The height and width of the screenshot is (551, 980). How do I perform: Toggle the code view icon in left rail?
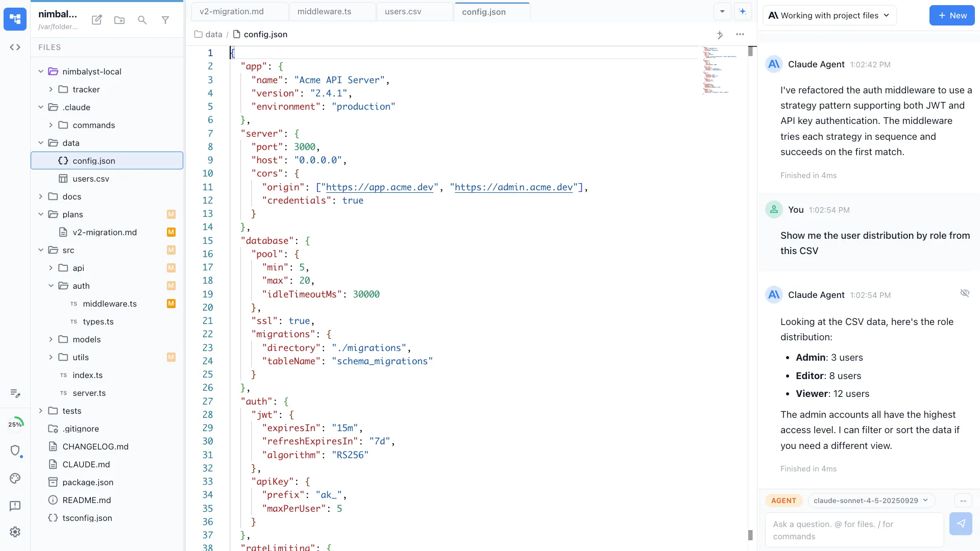coord(15,47)
